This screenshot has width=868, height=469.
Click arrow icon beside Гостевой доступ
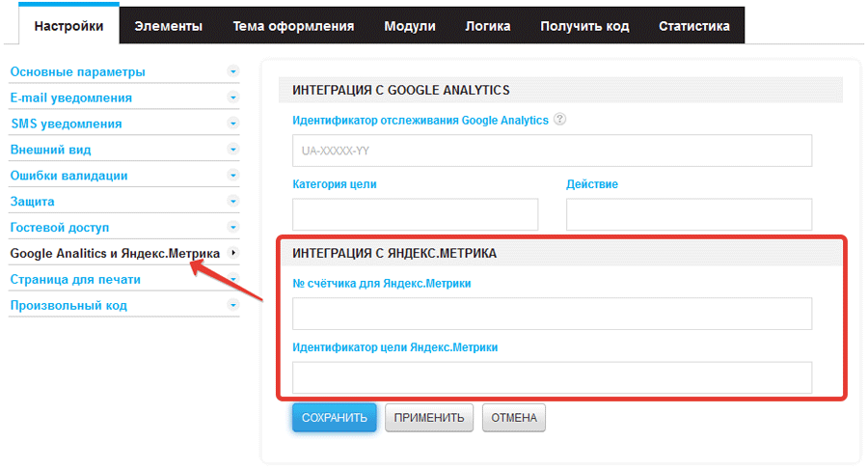coord(232,227)
